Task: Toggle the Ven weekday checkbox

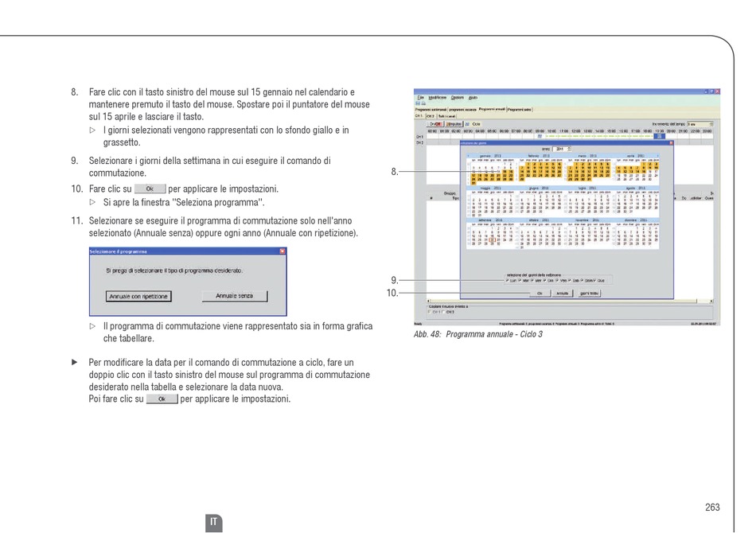Action: [x=557, y=280]
